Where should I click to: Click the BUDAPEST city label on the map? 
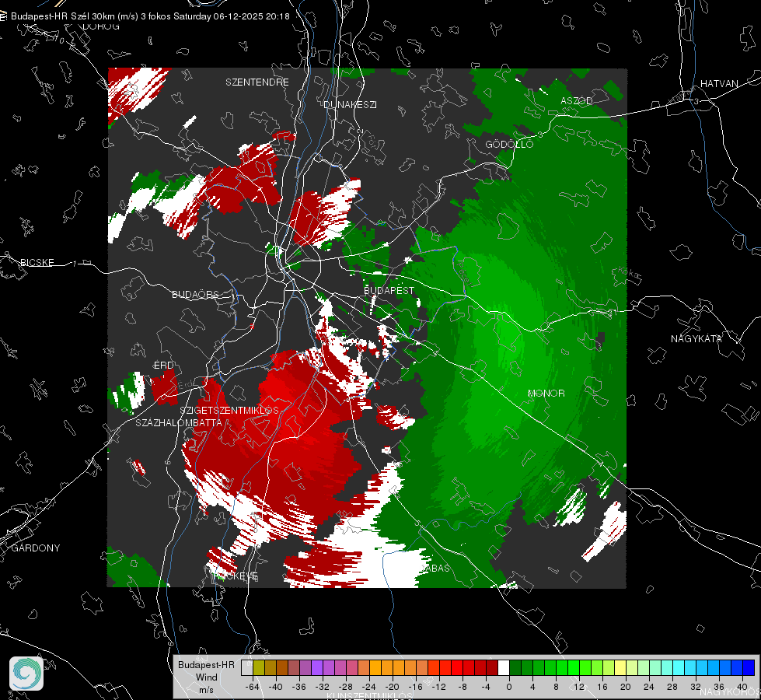coord(389,290)
